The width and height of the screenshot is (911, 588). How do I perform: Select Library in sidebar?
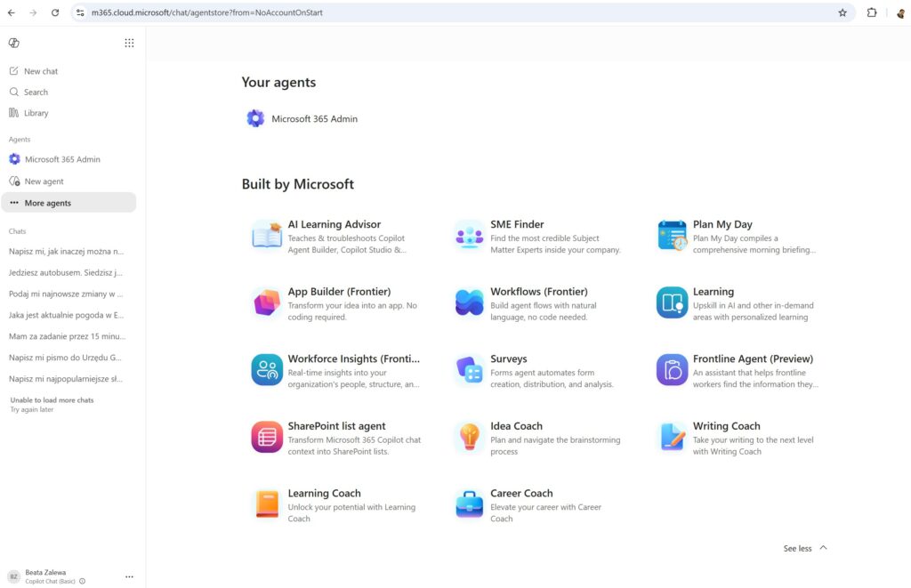pos(36,113)
